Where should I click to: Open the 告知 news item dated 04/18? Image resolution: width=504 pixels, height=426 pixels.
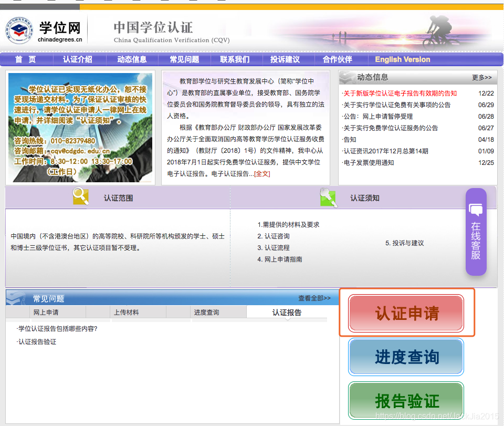pos(350,140)
